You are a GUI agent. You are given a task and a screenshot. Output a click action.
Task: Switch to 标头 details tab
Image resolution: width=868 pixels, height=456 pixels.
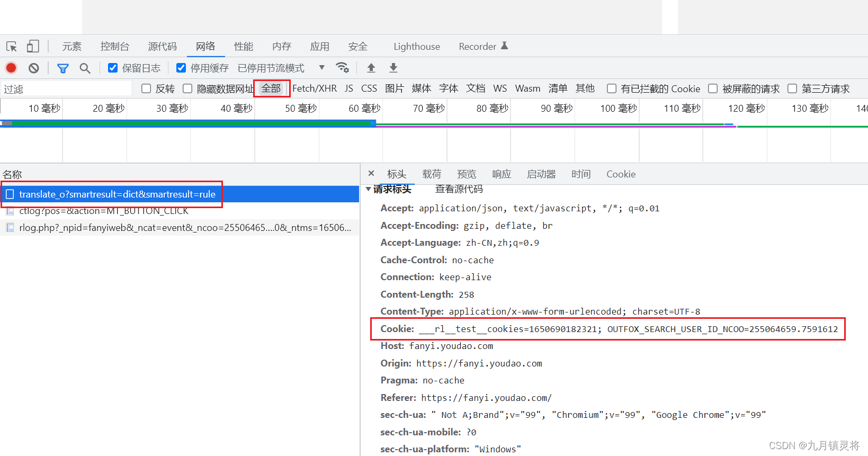397,174
